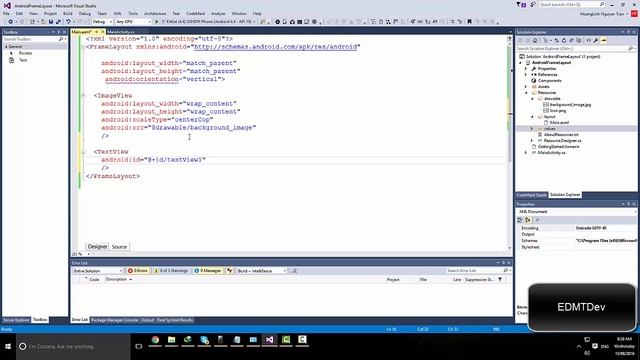640x360 pixels.
Task: Click the schemas.android.com URL link in code
Action: 276,47
